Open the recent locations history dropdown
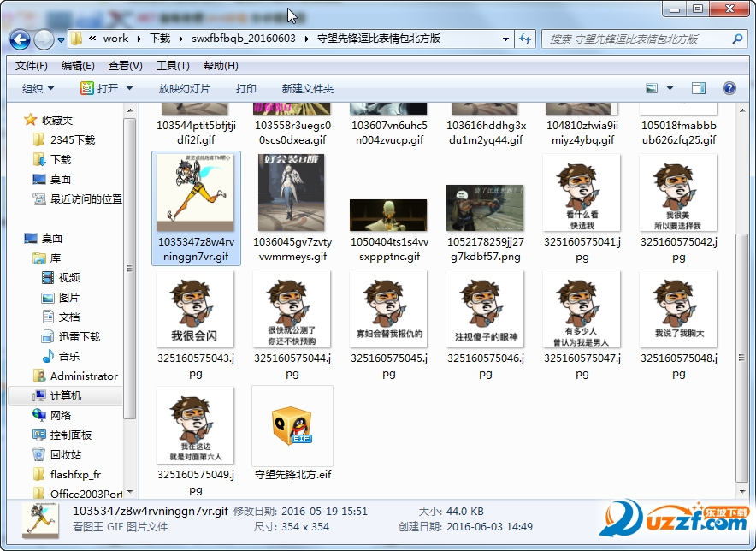 pyautogui.click(x=61, y=40)
